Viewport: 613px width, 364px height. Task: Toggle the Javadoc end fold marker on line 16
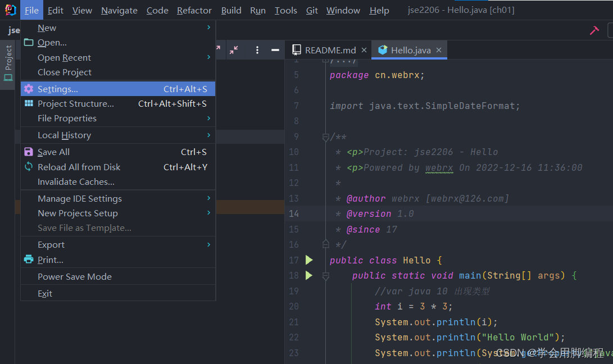(x=325, y=244)
